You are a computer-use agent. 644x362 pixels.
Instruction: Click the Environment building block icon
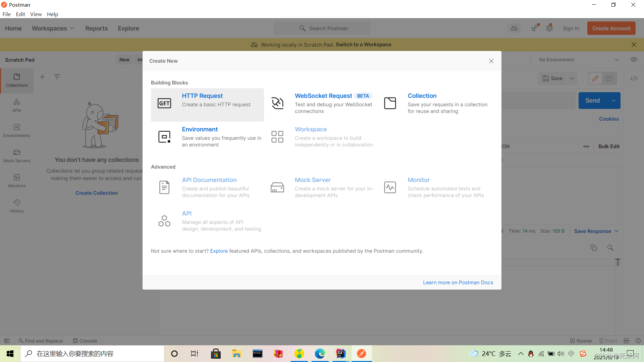(164, 137)
